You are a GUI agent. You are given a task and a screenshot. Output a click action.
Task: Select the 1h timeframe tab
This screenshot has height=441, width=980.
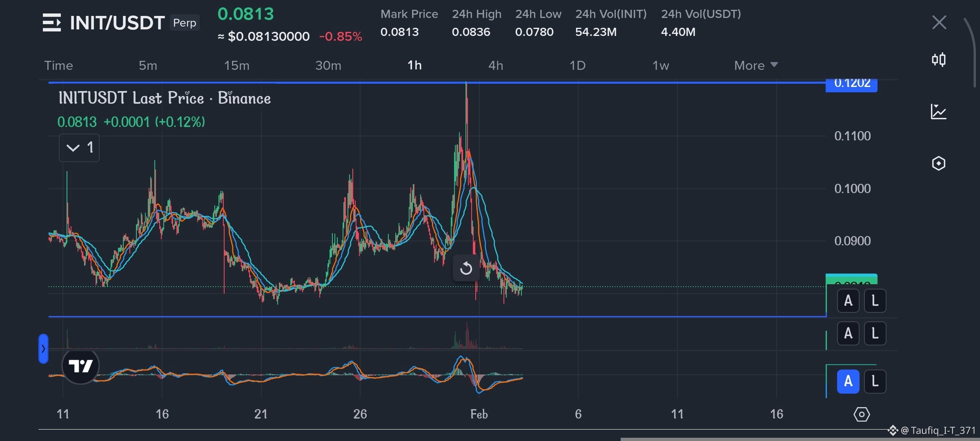point(414,65)
